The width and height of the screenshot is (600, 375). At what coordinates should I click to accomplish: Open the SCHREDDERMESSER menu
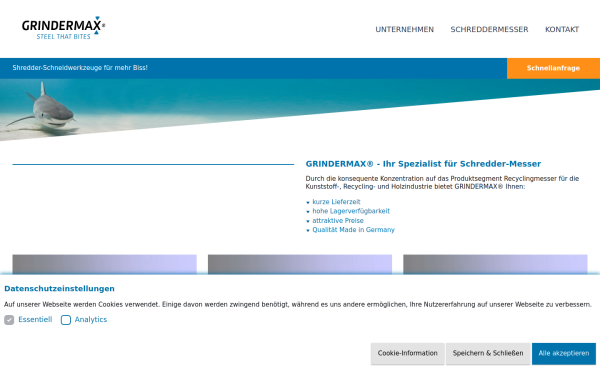click(489, 29)
